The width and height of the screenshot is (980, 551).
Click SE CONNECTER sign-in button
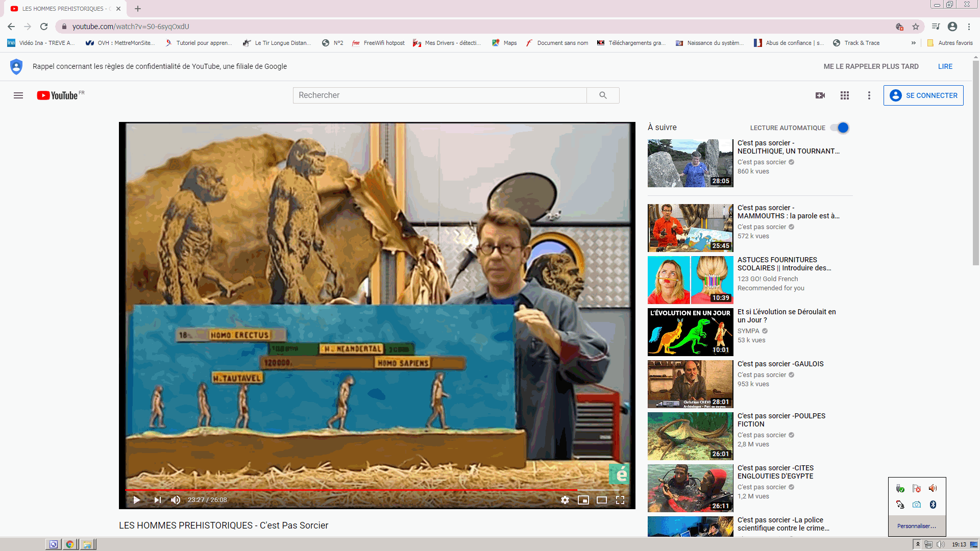pyautogui.click(x=923, y=95)
